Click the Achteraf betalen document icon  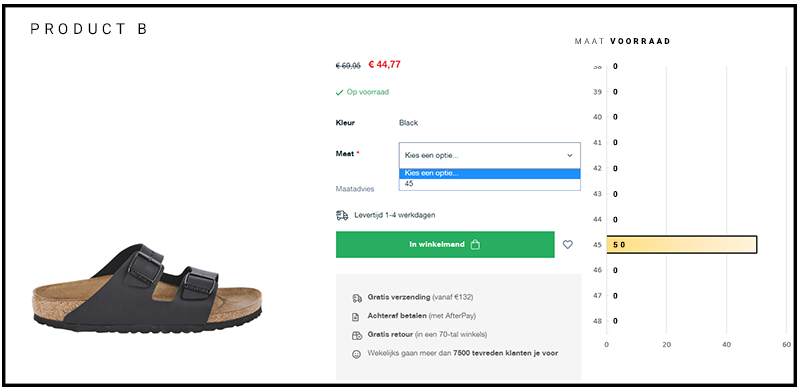point(356,317)
